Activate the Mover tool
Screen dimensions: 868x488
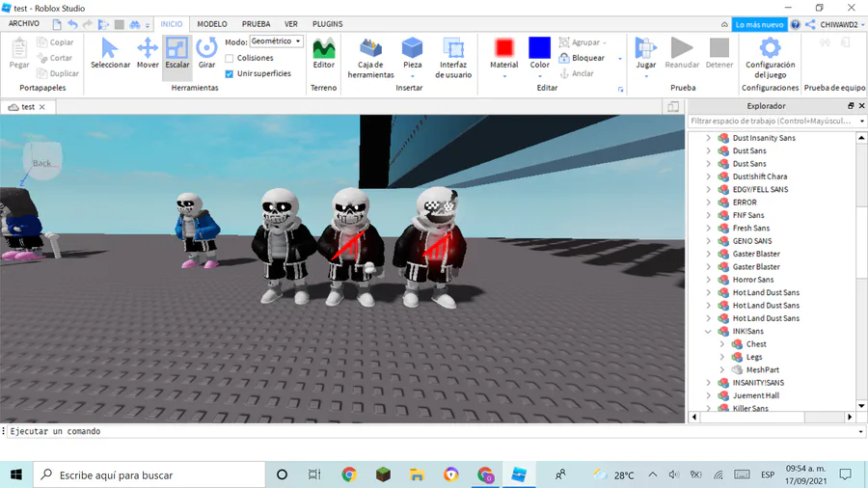[x=148, y=53]
